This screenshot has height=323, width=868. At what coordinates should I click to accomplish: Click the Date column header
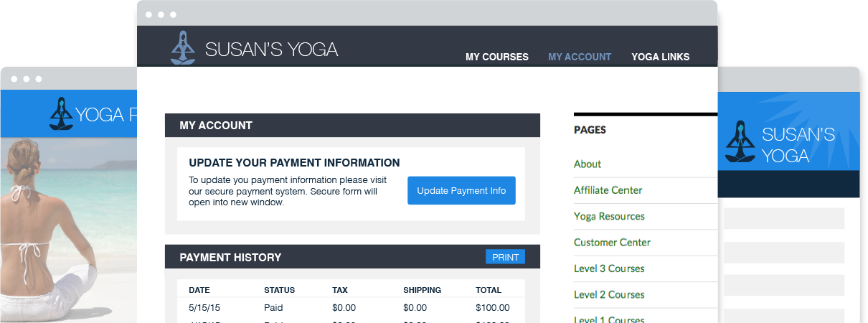pyautogui.click(x=199, y=290)
